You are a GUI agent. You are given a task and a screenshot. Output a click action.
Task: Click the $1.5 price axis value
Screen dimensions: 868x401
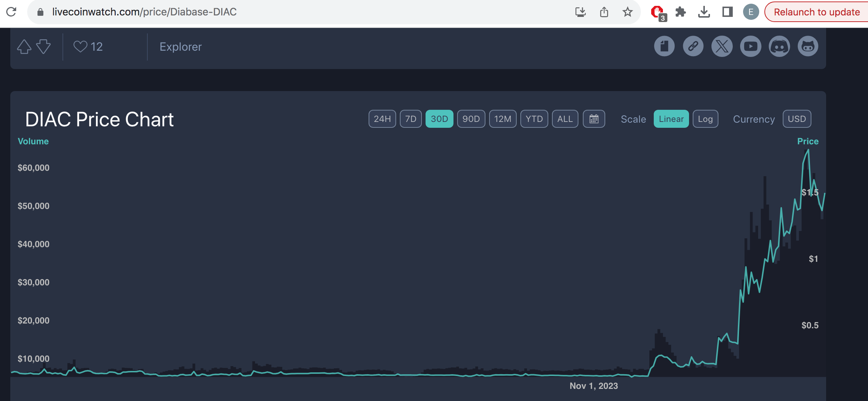click(x=810, y=192)
